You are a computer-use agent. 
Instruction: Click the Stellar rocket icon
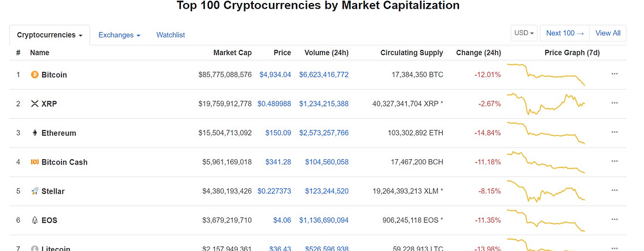[x=35, y=191]
